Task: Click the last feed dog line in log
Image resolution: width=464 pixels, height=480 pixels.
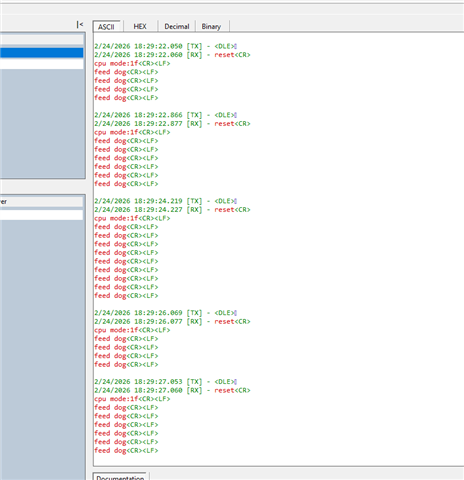Action: [x=126, y=450]
